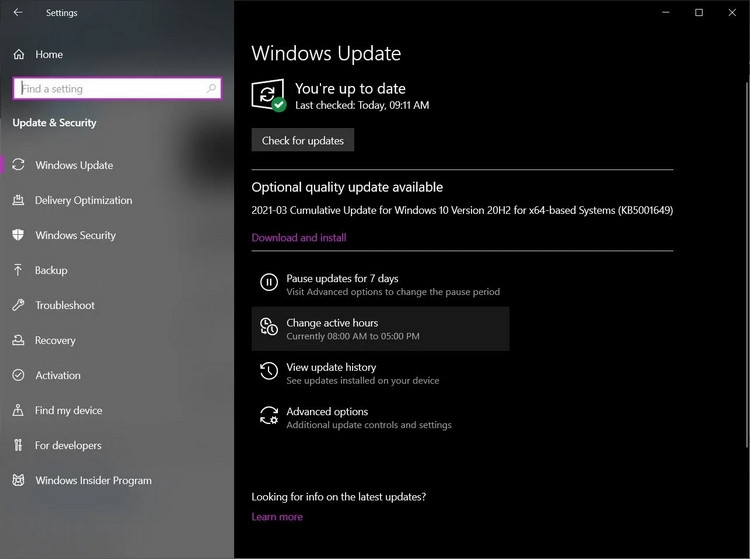This screenshot has height=559, width=750.
Task: Click the Recovery icon in sidebar
Action: tap(18, 340)
